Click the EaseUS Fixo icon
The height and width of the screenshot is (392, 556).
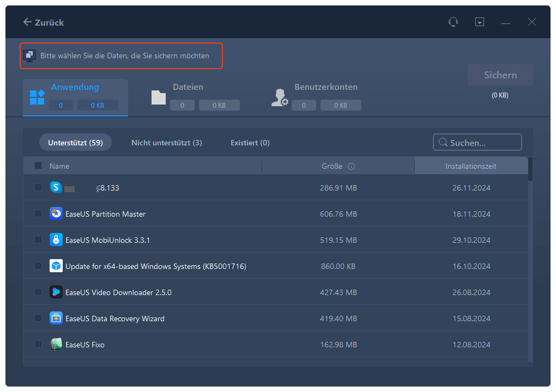click(x=56, y=344)
